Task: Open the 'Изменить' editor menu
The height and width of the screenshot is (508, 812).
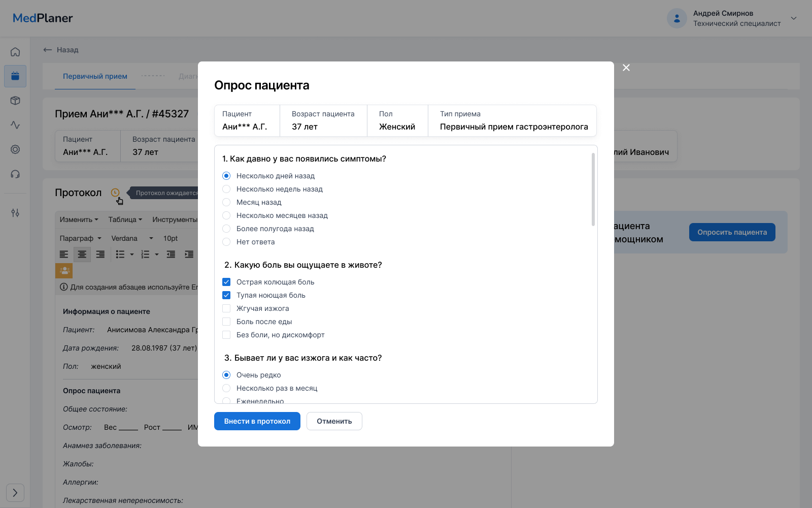Action: point(79,219)
